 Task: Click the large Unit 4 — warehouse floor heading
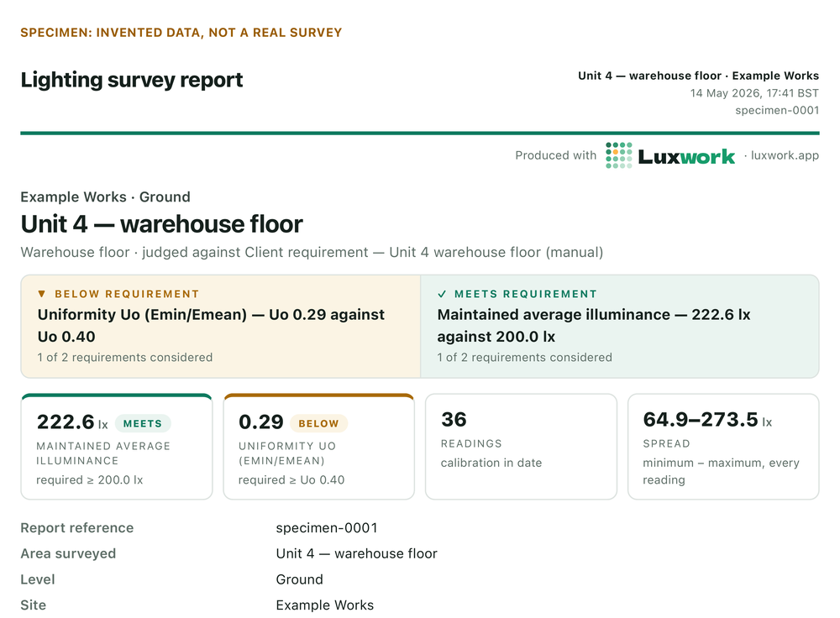[x=162, y=224]
